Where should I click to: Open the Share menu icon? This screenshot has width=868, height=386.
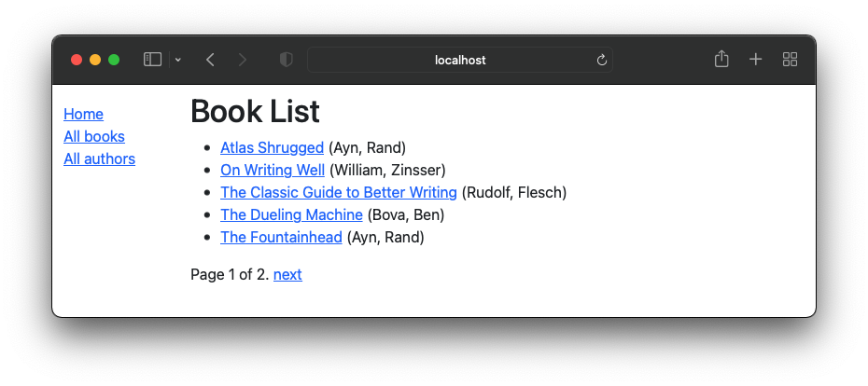pyautogui.click(x=721, y=59)
